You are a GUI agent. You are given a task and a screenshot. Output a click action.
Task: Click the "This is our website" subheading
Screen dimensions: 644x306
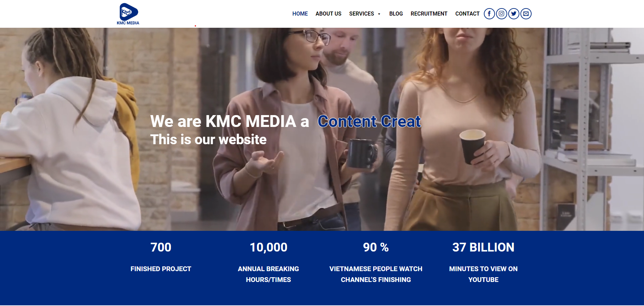(208, 139)
